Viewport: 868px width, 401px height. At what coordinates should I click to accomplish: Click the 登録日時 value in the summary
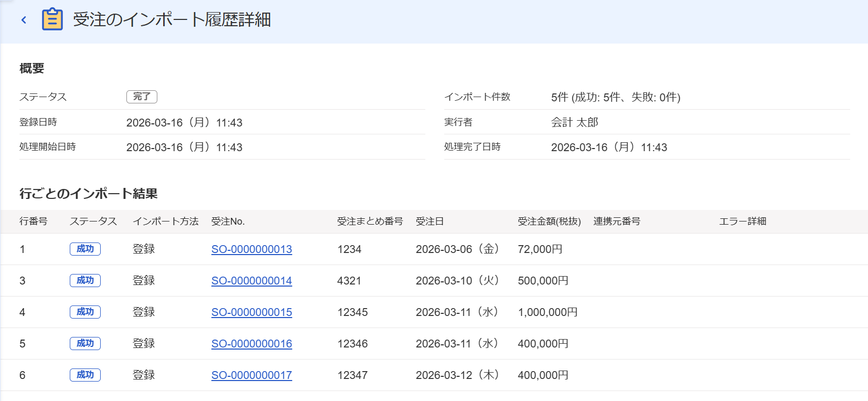click(x=184, y=123)
